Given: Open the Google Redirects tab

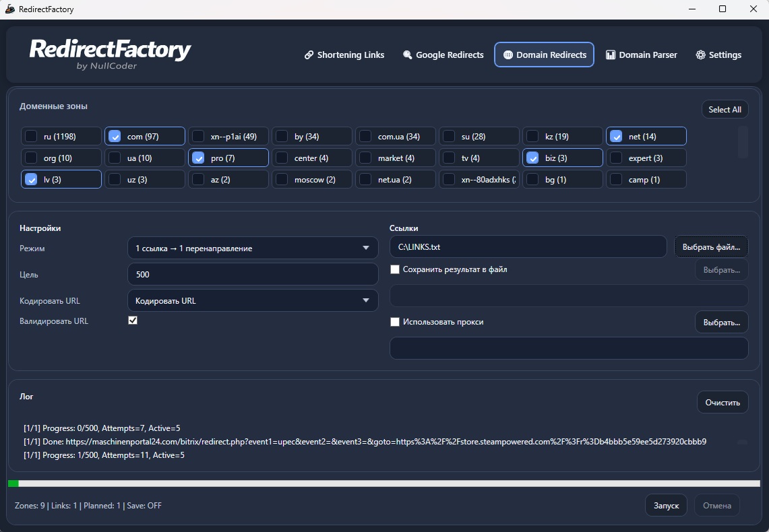Looking at the screenshot, I should [x=443, y=55].
